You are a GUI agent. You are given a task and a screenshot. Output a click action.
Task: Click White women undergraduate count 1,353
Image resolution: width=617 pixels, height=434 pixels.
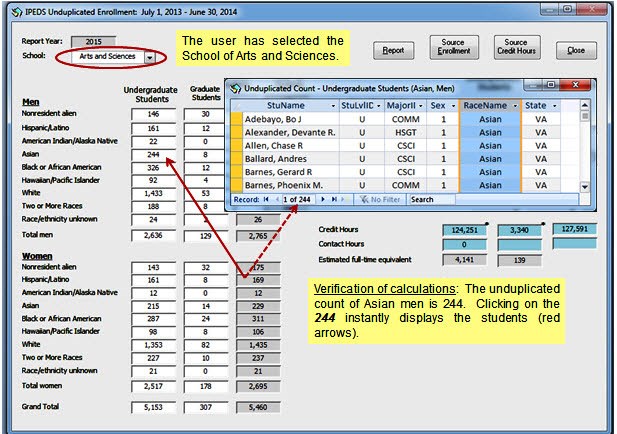[153, 345]
